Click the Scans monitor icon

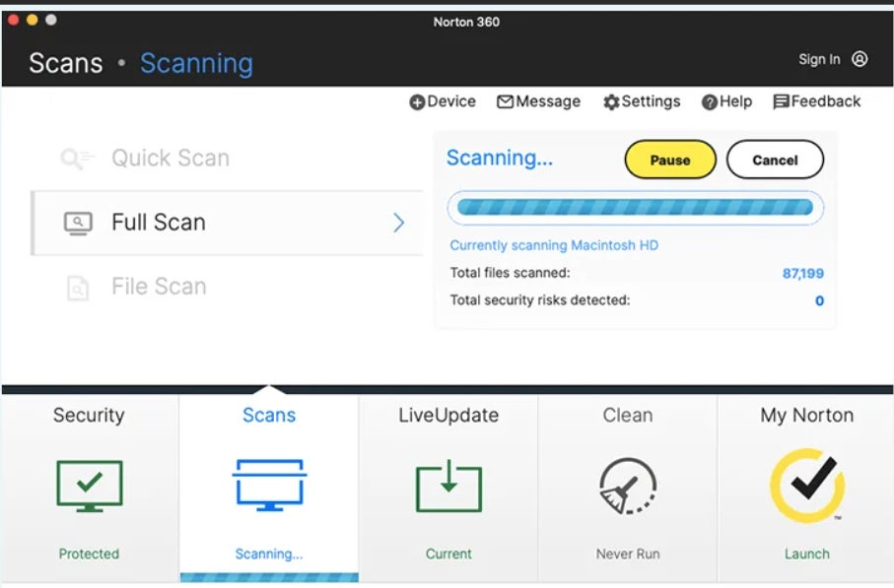pos(269,486)
